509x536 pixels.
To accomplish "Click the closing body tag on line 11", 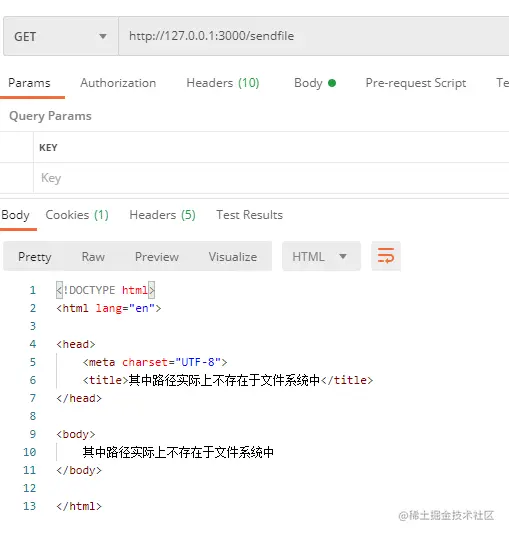I will click(79, 470).
